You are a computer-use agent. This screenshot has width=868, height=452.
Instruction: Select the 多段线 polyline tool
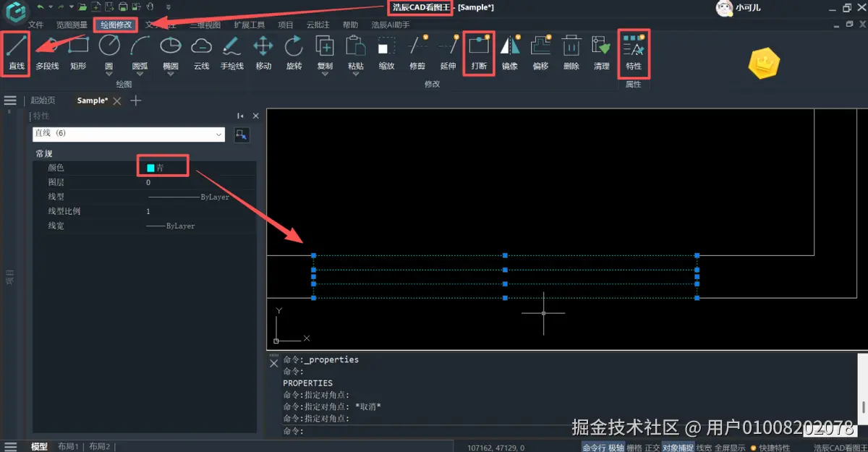pos(47,52)
